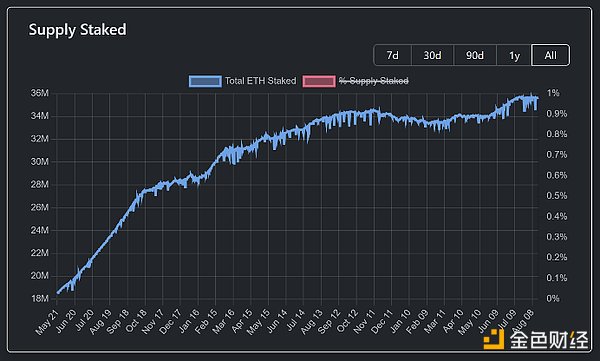Click the 0.2% right-axis label

pos(556,257)
